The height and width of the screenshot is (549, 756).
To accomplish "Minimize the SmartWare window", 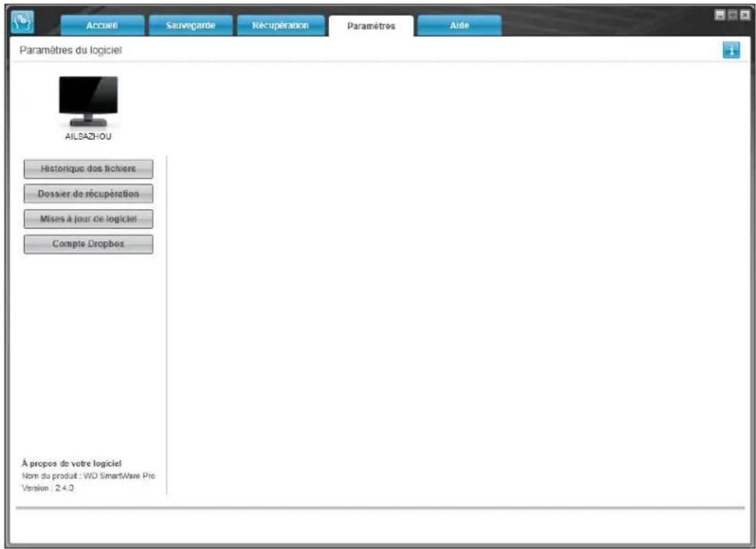I will click(x=720, y=15).
